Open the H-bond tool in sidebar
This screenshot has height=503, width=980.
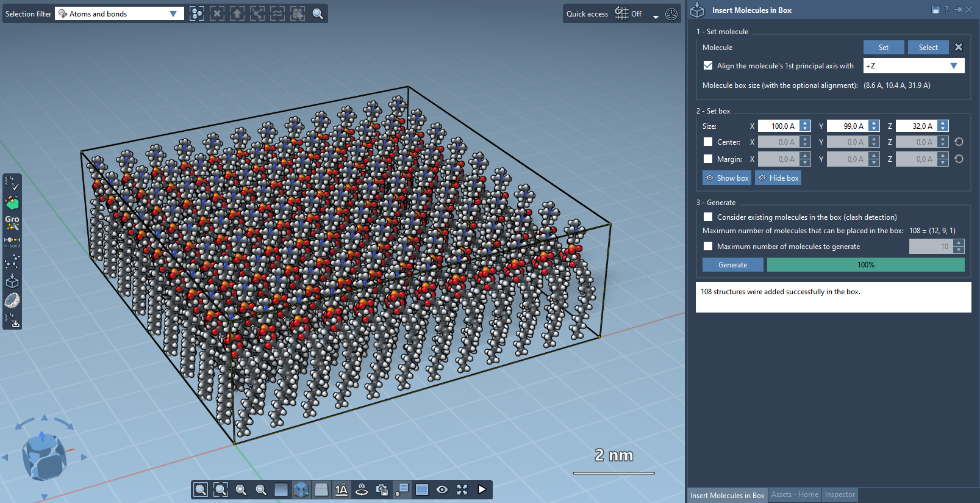coord(12,242)
